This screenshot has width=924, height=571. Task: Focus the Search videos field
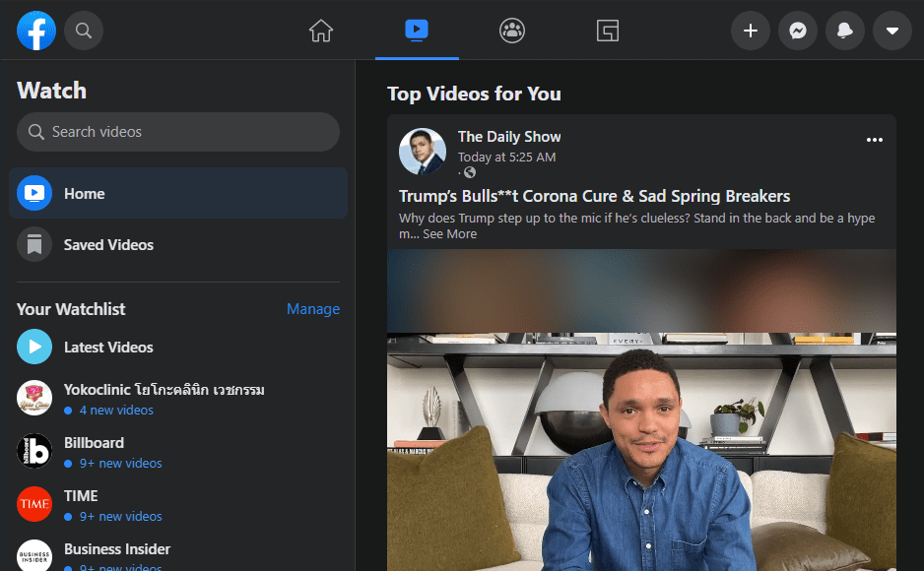pyautogui.click(x=178, y=132)
